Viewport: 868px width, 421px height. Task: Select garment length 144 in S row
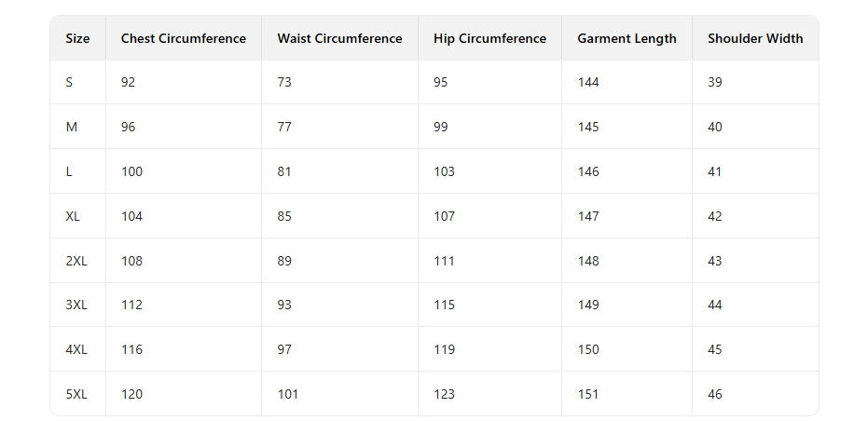click(x=588, y=82)
